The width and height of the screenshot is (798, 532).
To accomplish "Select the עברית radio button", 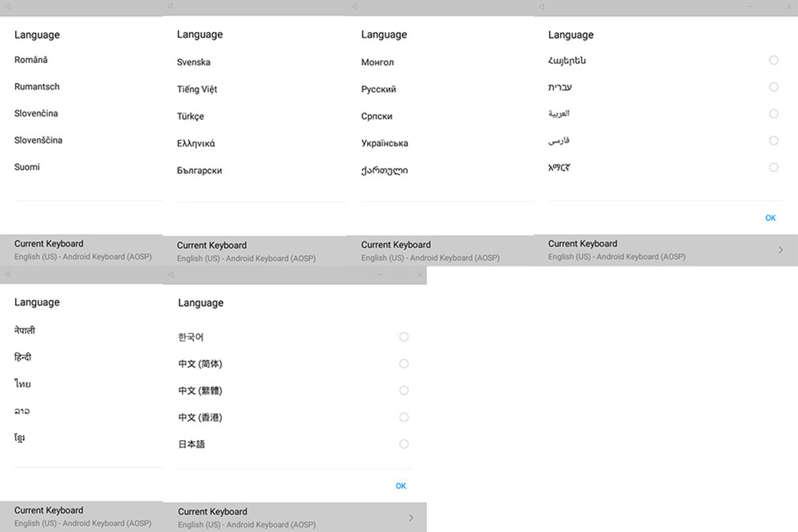I will pos(773,87).
